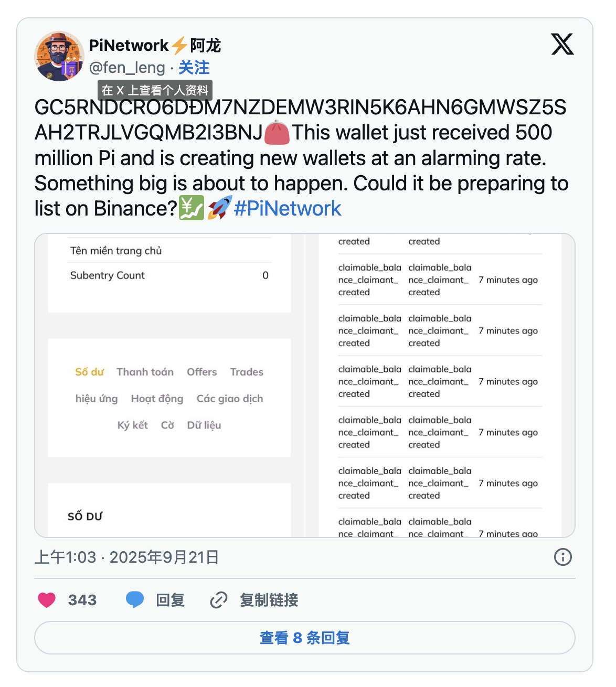Click the tweet date 2025年9月21日
This screenshot has height=687, width=616.
[164, 557]
